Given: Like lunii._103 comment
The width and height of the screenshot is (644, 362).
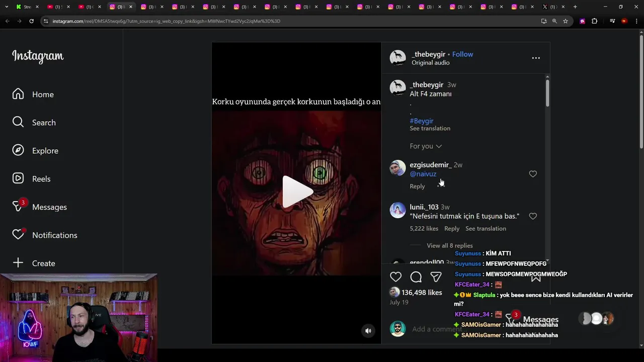Looking at the screenshot, I should 533,216.
